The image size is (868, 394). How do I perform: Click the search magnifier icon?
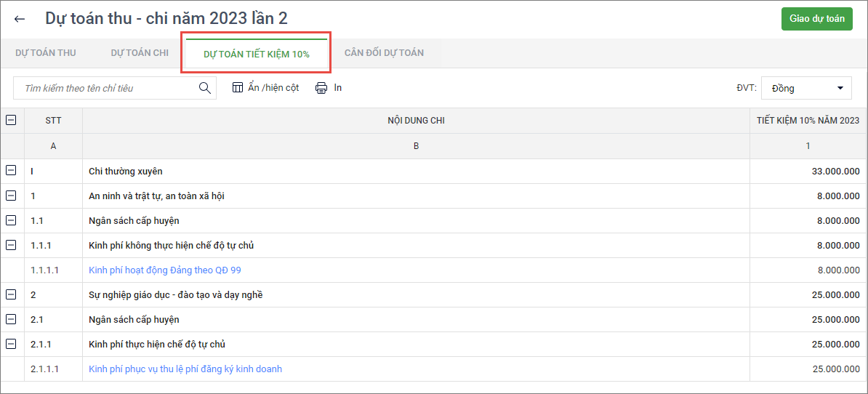[205, 88]
